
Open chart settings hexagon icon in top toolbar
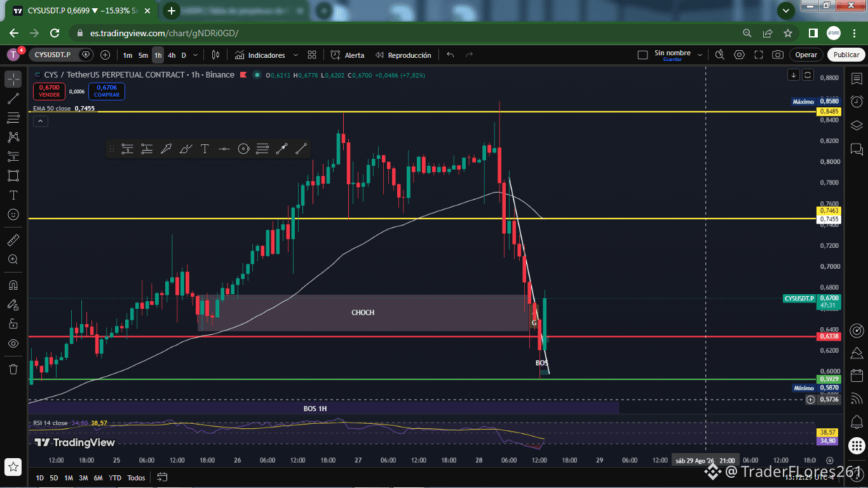click(739, 55)
